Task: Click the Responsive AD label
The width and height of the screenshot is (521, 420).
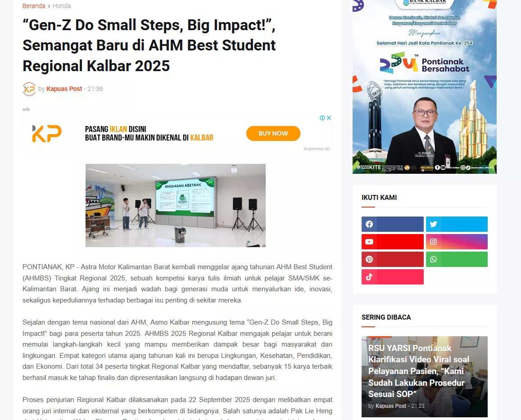Action: pos(316,149)
